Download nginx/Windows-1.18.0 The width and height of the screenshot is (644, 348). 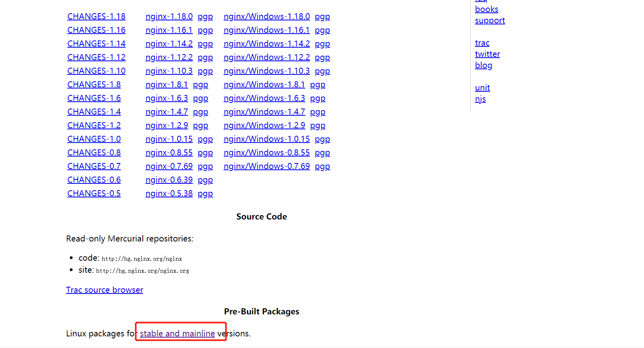(267, 16)
